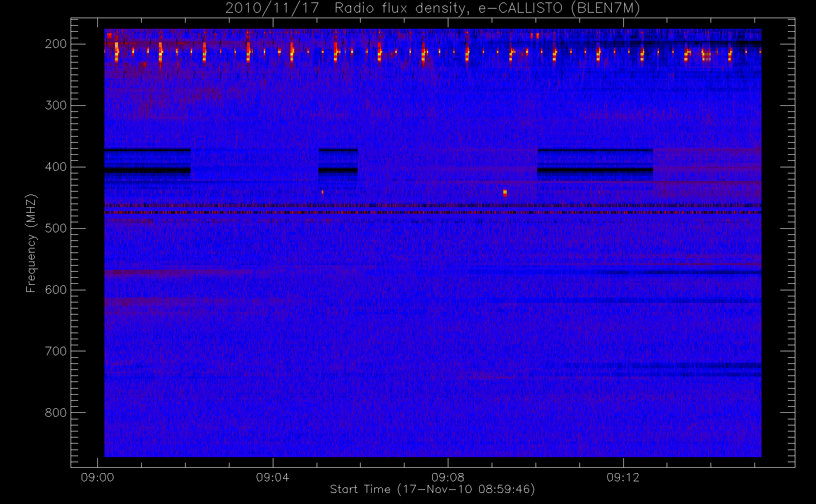Click the 800 frequency tick label
The image size is (816, 504).
coord(55,413)
